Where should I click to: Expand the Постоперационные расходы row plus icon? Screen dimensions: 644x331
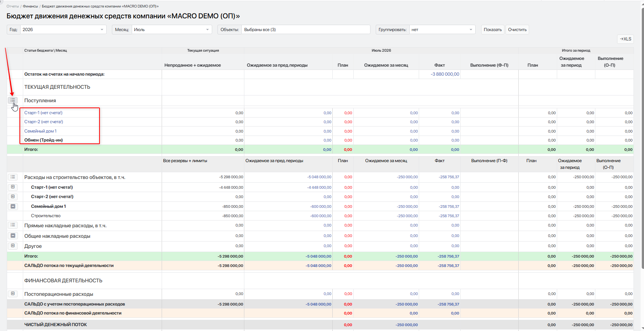[13, 294]
